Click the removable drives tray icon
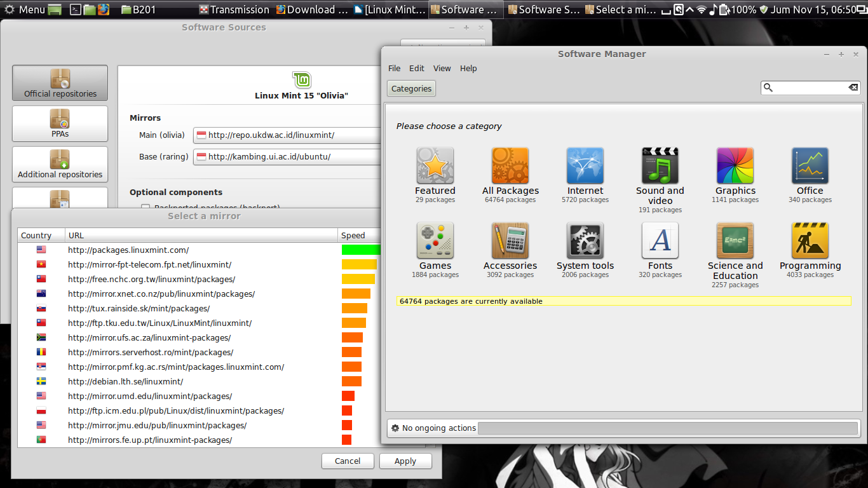This screenshot has width=868, height=488. click(679, 10)
